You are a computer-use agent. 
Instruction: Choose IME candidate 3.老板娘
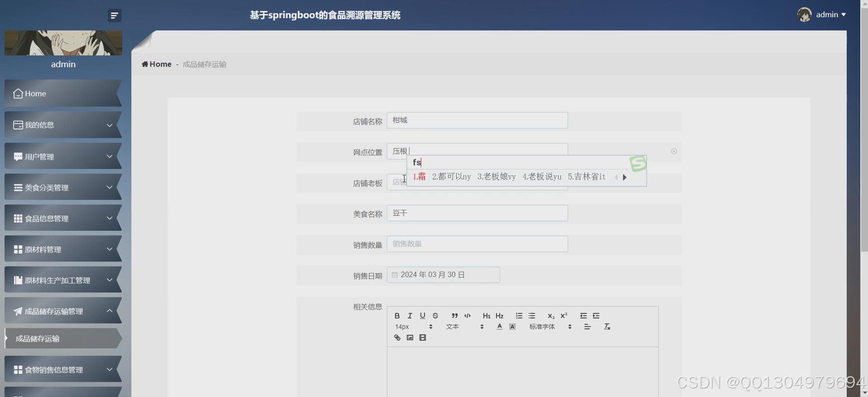point(497,177)
